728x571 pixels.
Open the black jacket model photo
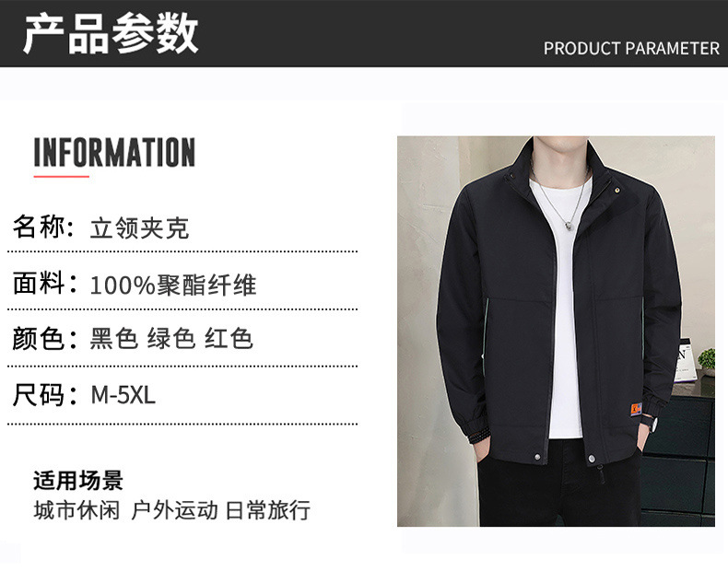(556, 332)
